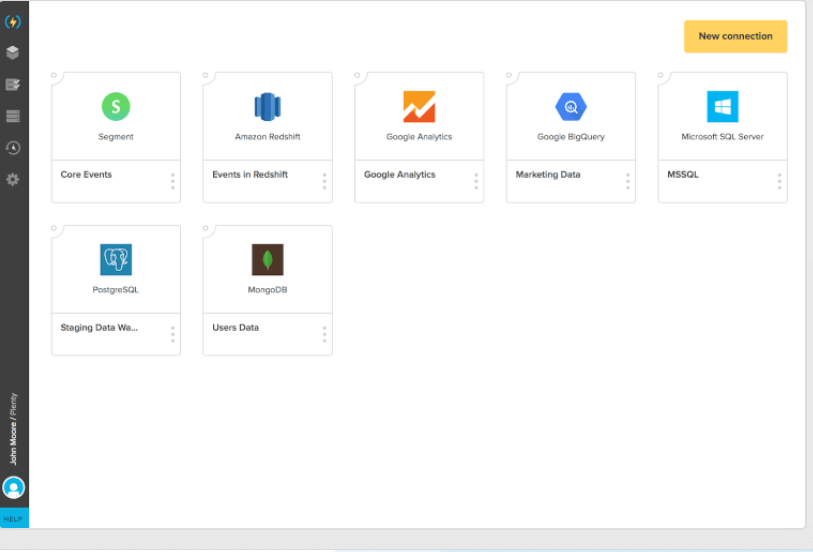
Task: Click the user avatar icon
Action: (x=13, y=488)
